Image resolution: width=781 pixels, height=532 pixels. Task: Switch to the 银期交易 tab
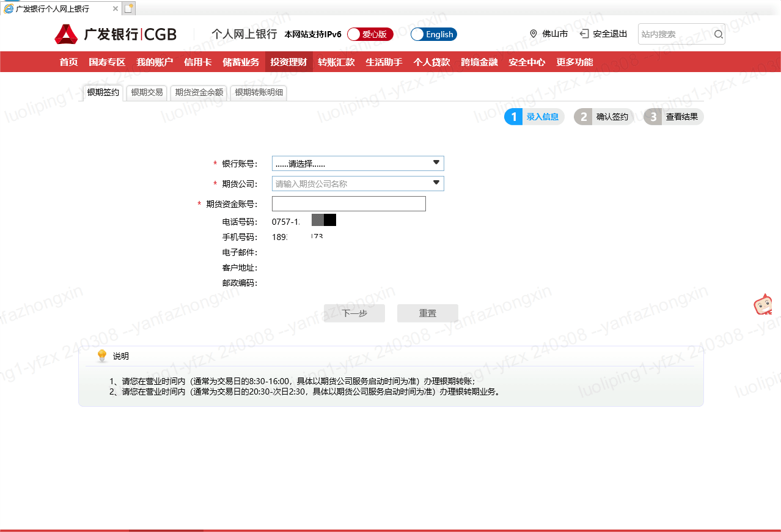click(x=147, y=93)
